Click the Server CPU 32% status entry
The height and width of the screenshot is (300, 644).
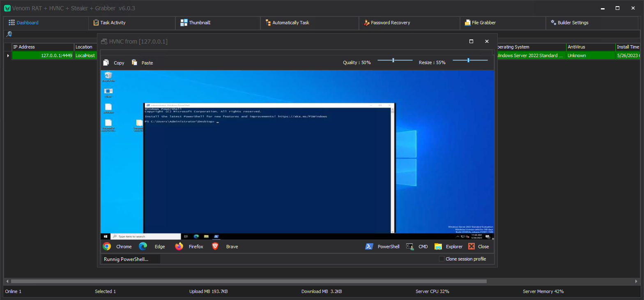click(432, 291)
